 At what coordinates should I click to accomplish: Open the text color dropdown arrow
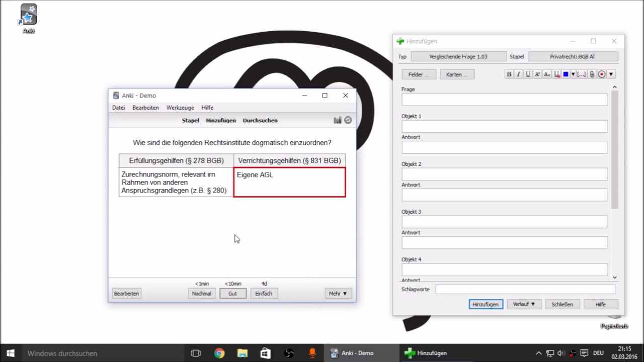(573, 74)
